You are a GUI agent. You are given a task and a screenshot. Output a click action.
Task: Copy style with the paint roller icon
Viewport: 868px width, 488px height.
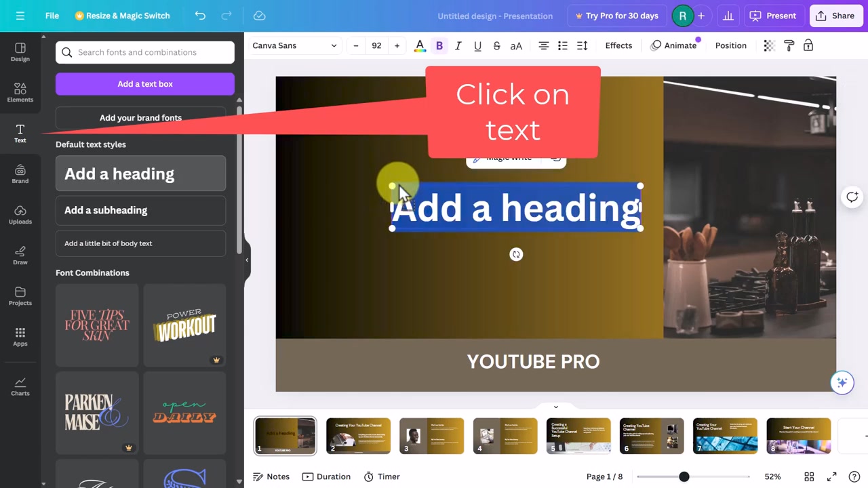[789, 45]
